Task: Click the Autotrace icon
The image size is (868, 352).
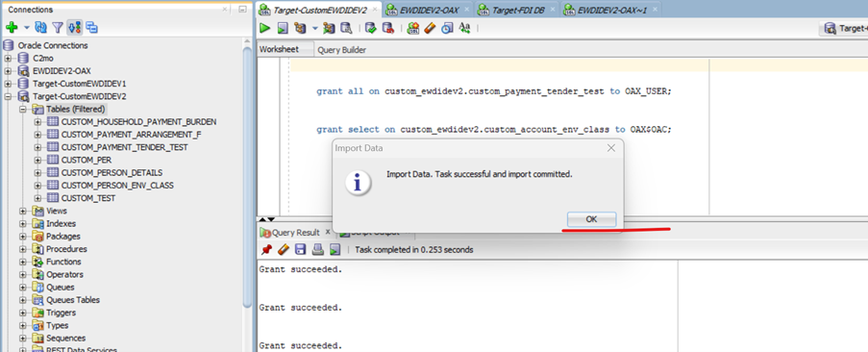Action: 330,28
